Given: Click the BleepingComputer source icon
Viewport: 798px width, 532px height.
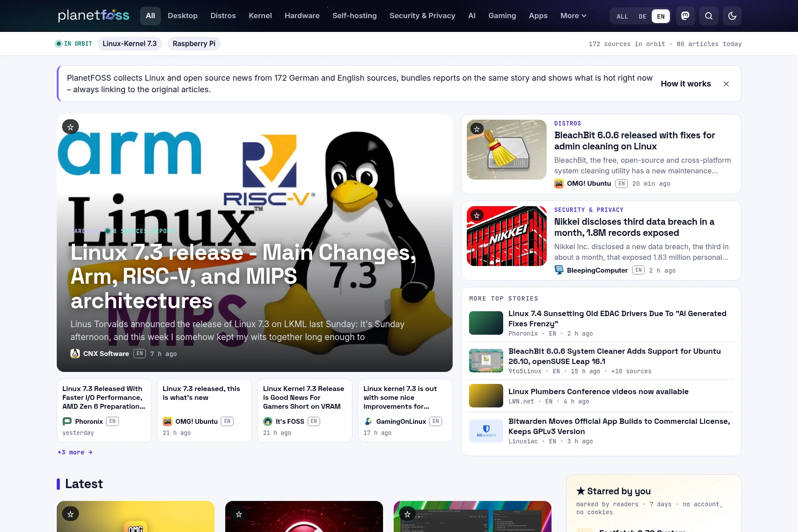Looking at the screenshot, I should (559, 270).
